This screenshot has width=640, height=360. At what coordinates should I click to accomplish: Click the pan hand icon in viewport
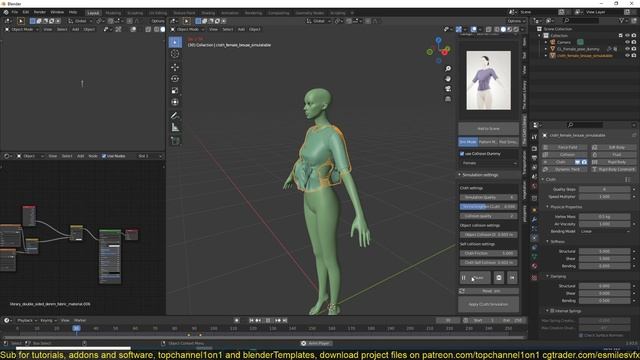[448, 79]
